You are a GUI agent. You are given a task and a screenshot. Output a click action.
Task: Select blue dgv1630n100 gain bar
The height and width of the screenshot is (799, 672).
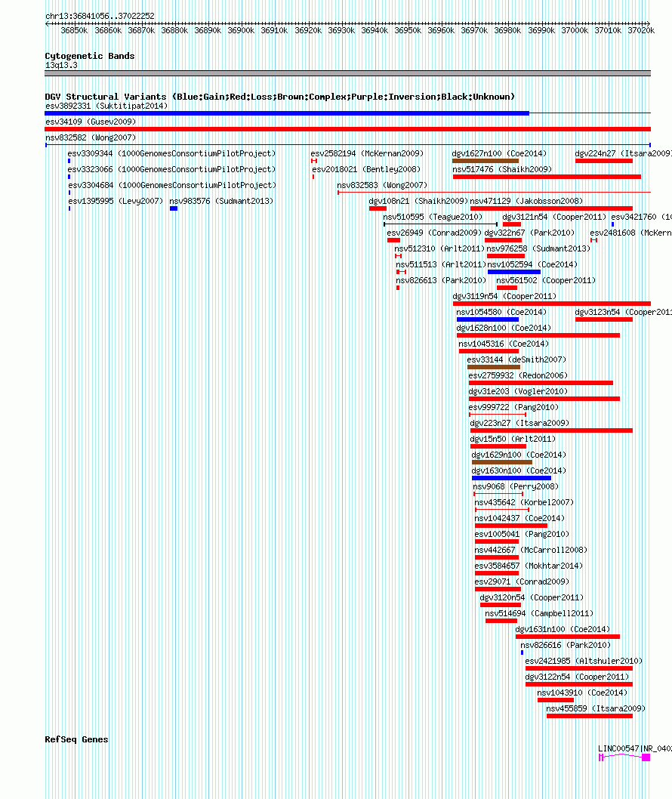[x=511, y=478]
